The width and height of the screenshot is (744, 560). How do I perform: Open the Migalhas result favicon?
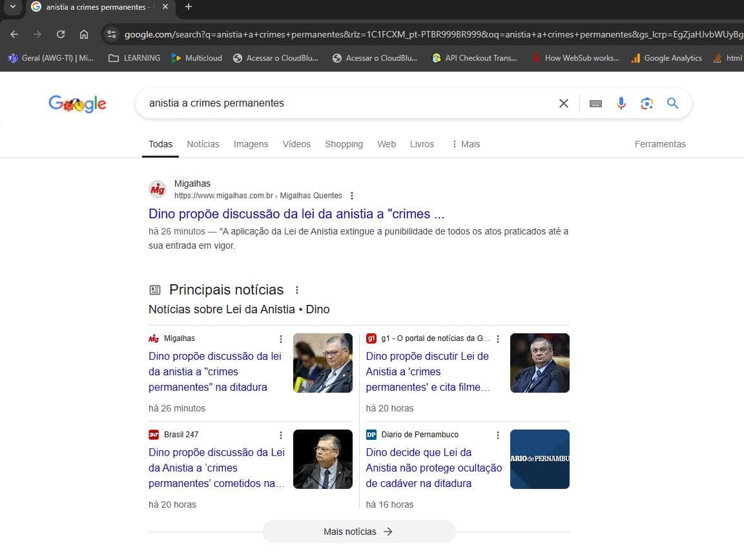pyautogui.click(x=158, y=189)
